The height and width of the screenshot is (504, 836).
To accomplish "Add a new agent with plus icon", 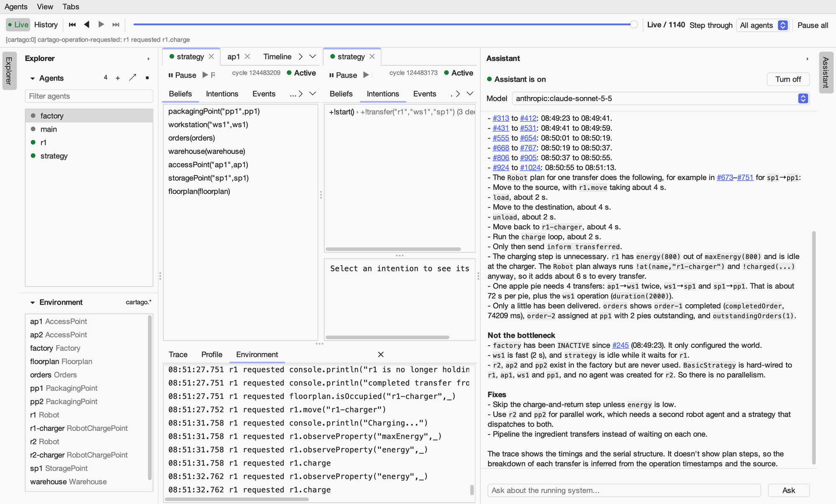I will click(x=118, y=78).
